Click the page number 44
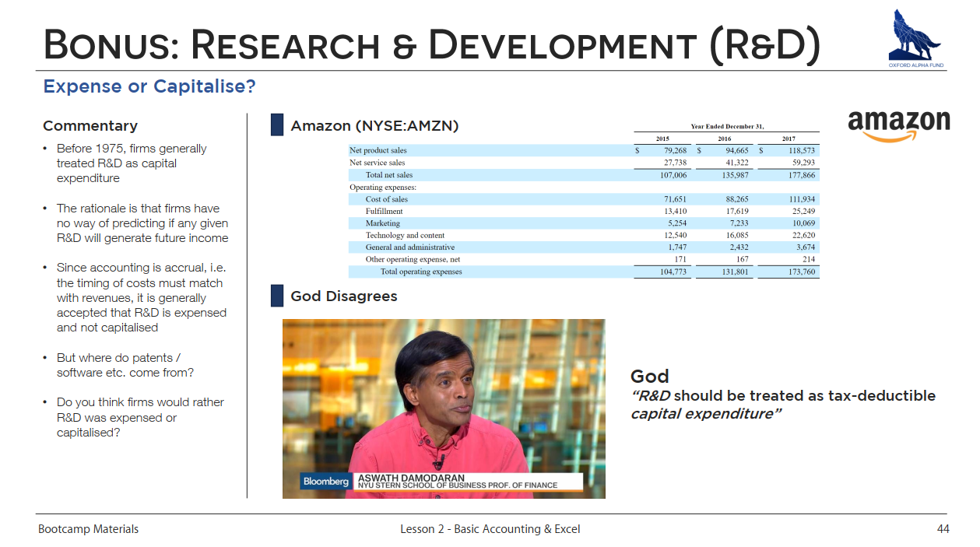The image size is (980, 547). tap(943, 529)
